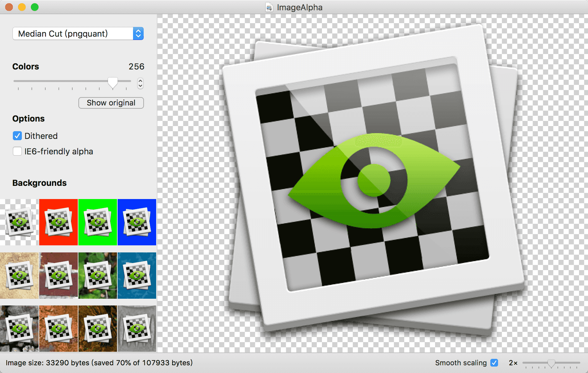Viewport: 588px width, 373px height.
Task: Select the blue background swatch
Action: pyautogui.click(x=137, y=222)
